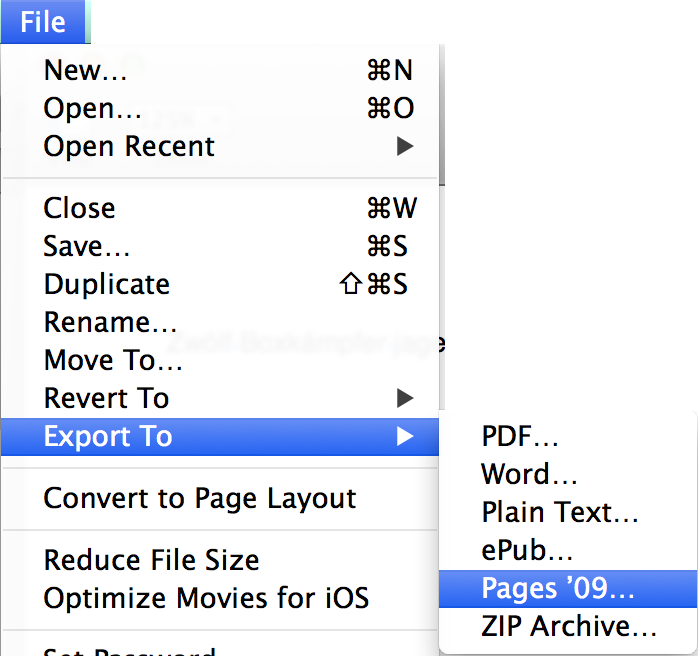The height and width of the screenshot is (656, 698).
Task: Choose ZIP Archive… export option
Action: pyautogui.click(x=569, y=626)
